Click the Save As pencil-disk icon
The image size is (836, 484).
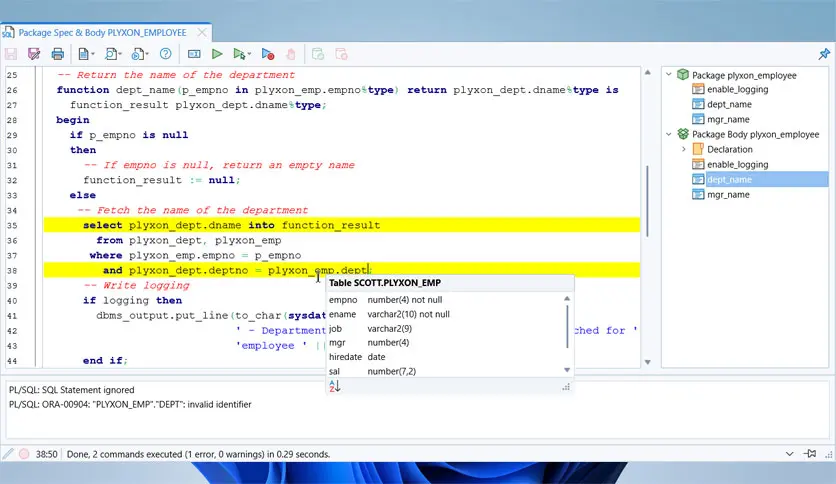[x=34, y=54]
